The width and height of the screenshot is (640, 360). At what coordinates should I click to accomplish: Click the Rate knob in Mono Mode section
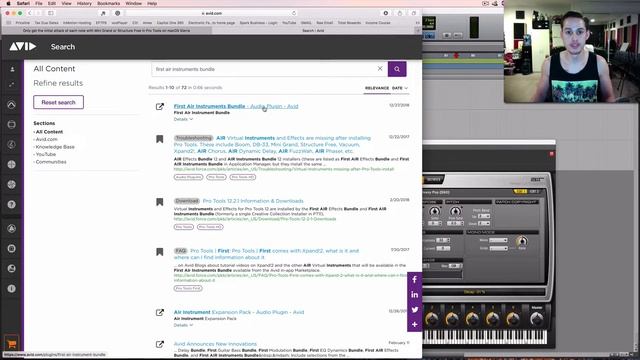[x=522, y=241]
